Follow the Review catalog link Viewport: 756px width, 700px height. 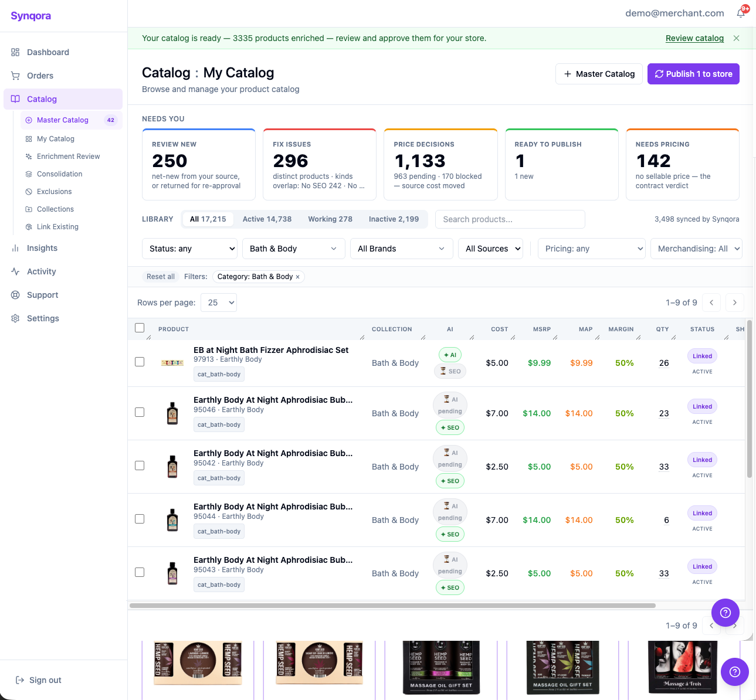click(694, 38)
